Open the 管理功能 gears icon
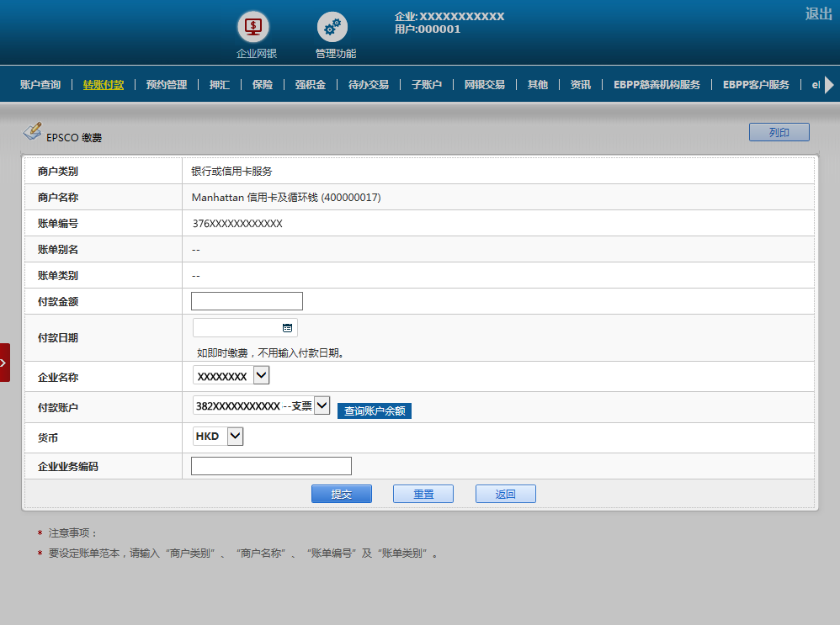 (x=332, y=27)
